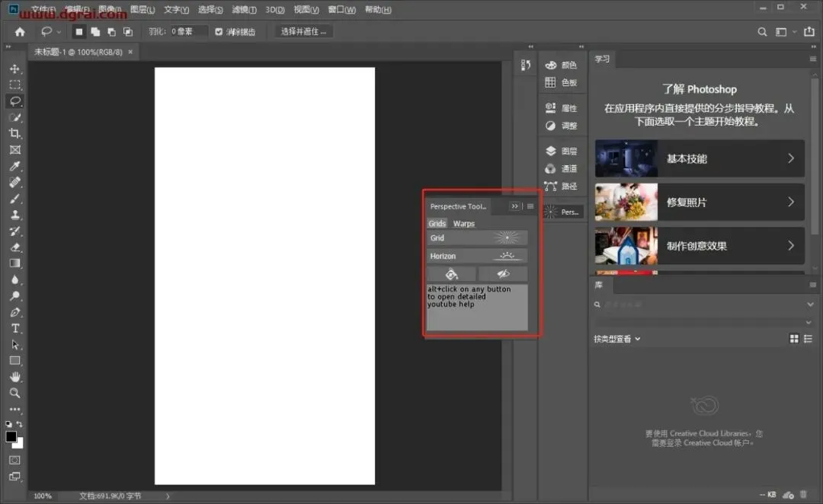The width and height of the screenshot is (823, 504).
Task: Select the Lasso tool in toolbar
Action: pyautogui.click(x=14, y=101)
